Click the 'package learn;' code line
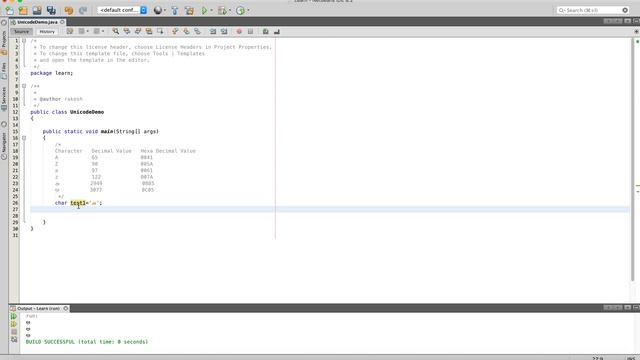This screenshot has width=640, height=360. pos(51,73)
